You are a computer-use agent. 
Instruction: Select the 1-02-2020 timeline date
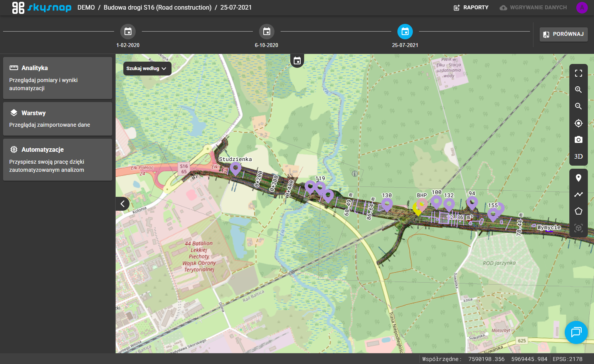[128, 32]
